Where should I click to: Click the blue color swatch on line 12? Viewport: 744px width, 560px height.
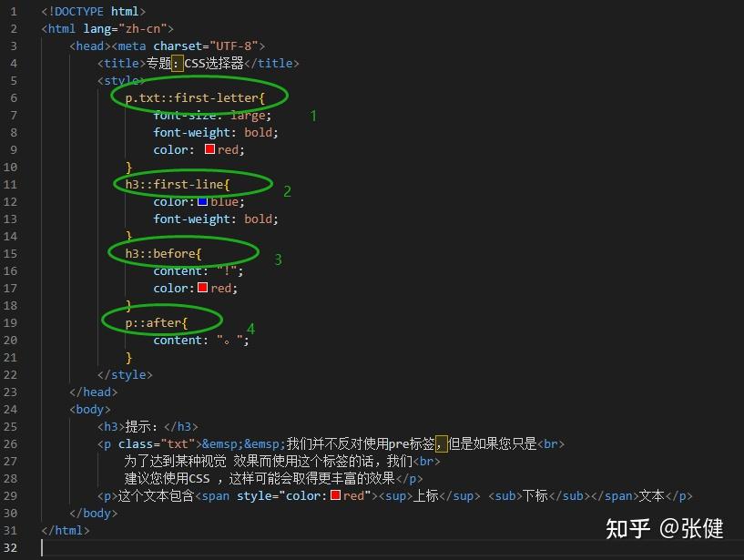tap(202, 201)
